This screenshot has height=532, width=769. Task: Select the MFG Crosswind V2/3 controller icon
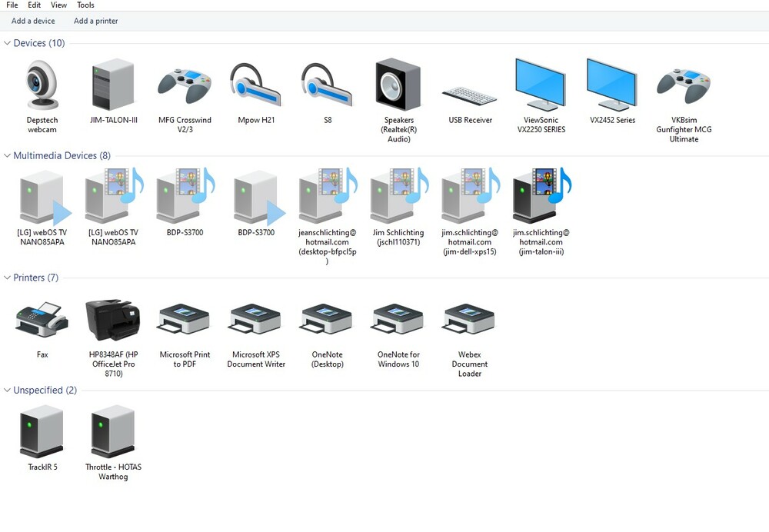(185, 85)
